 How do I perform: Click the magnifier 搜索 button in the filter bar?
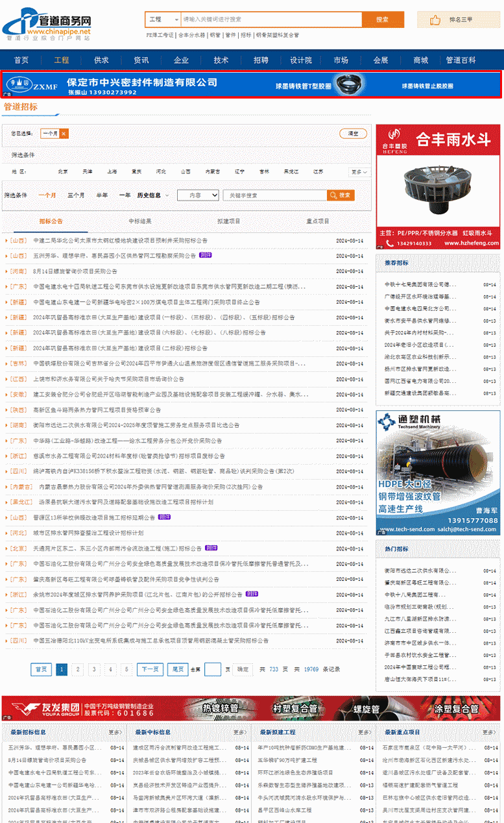(341, 195)
